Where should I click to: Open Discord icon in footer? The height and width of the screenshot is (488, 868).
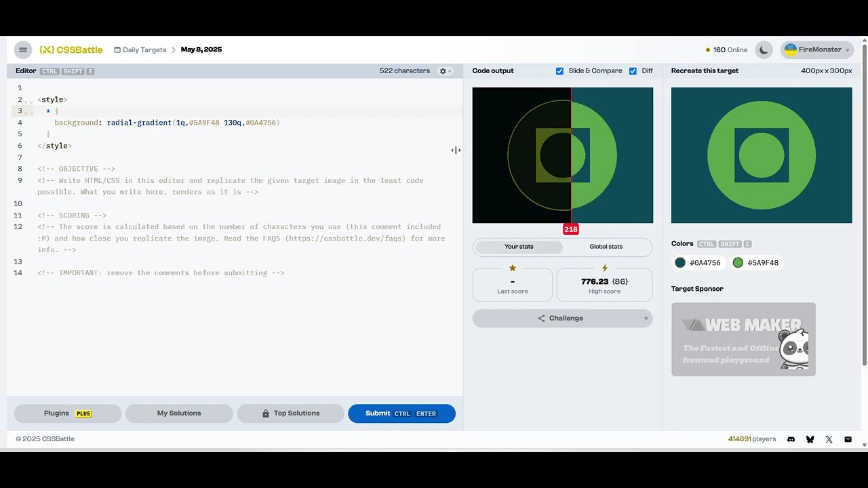791,439
